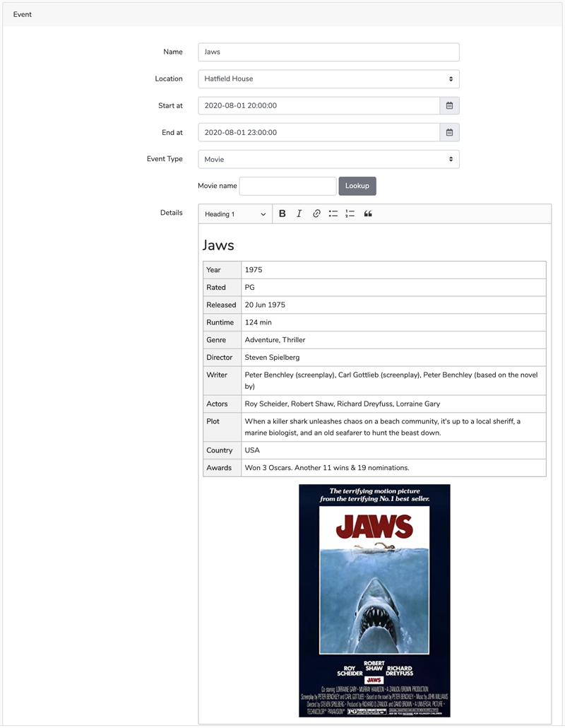Click the Actors row label

pos(217,404)
